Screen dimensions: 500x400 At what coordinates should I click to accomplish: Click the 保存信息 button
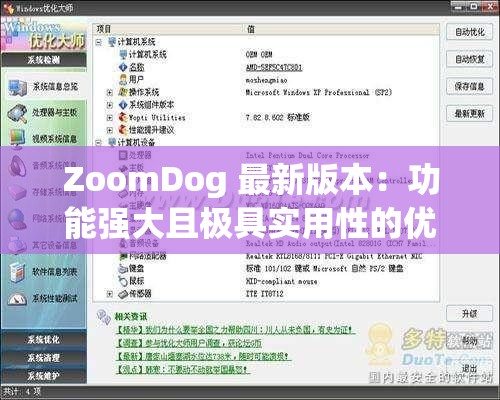pyautogui.click(x=470, y=87)
